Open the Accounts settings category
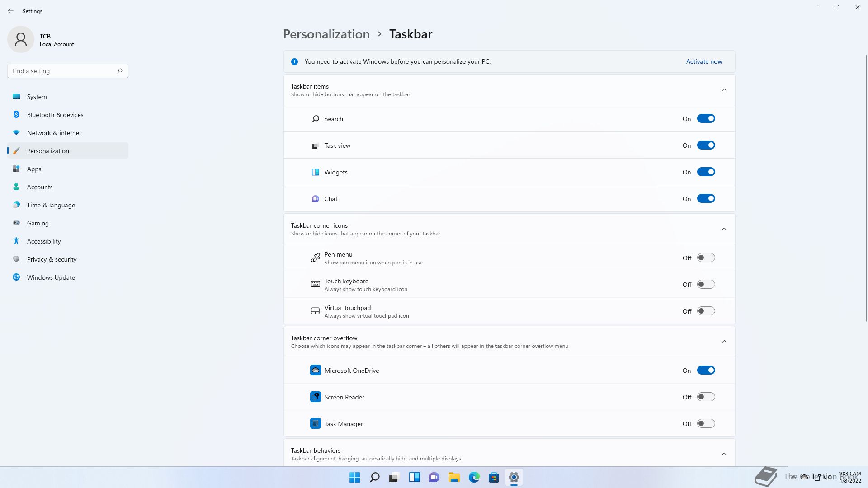868x488 pixels. pos(68,187)
